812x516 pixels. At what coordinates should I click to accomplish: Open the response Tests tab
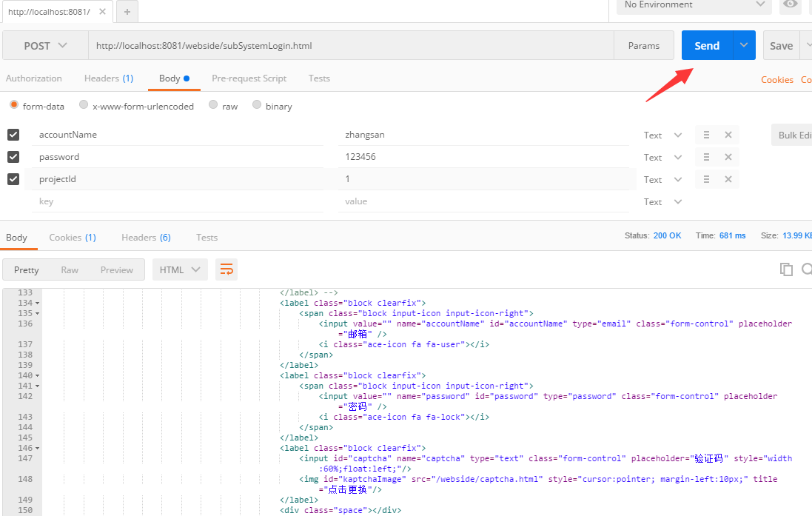pos(207,238)
